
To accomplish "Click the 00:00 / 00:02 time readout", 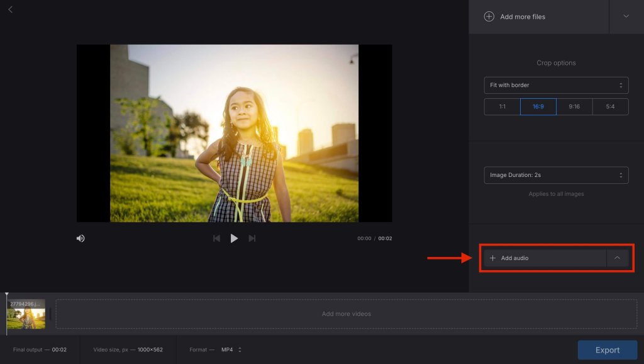I will (x=375, y=239).
